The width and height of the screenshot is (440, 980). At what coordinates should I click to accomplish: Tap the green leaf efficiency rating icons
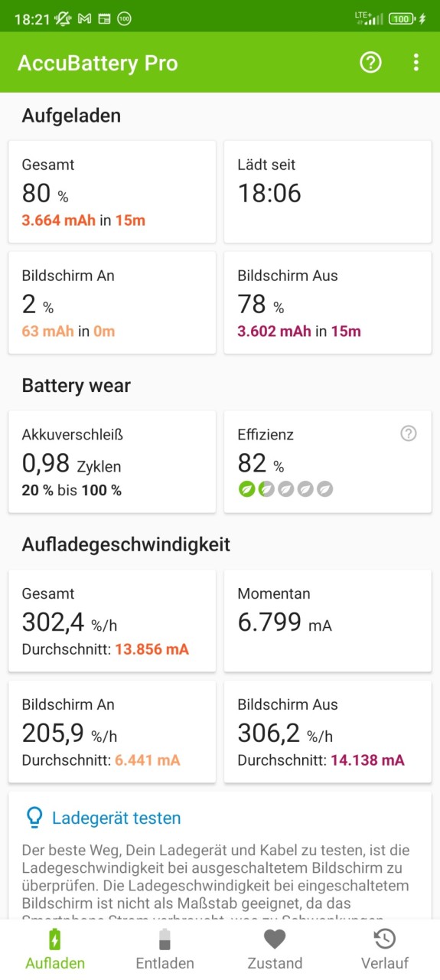click(x=285, y=489)
